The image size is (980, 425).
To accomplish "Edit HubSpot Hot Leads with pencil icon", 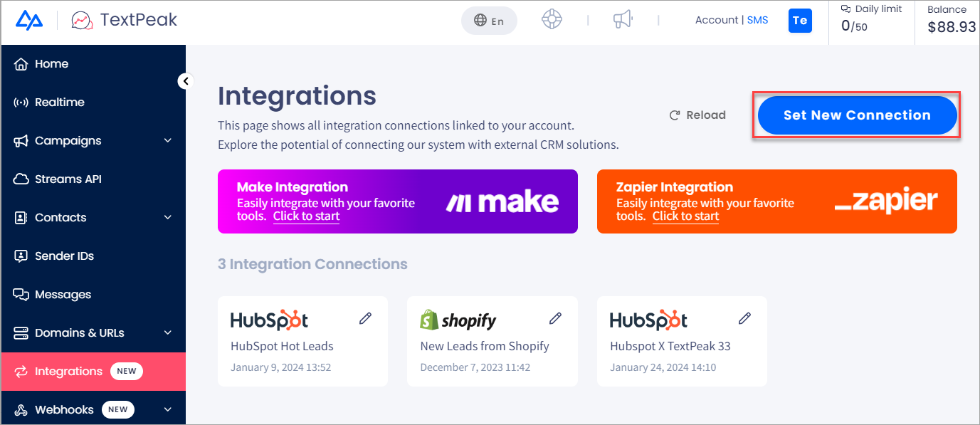I will click(366, 318).
